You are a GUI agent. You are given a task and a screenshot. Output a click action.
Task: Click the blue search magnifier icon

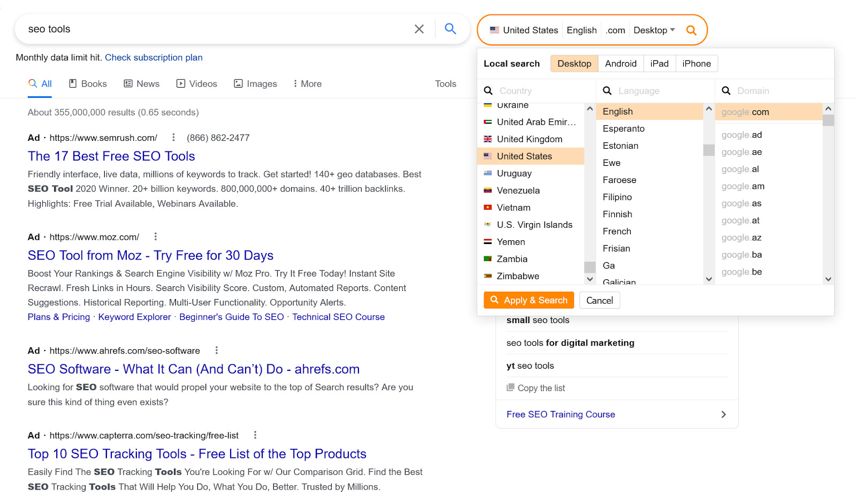pos(450,29)
